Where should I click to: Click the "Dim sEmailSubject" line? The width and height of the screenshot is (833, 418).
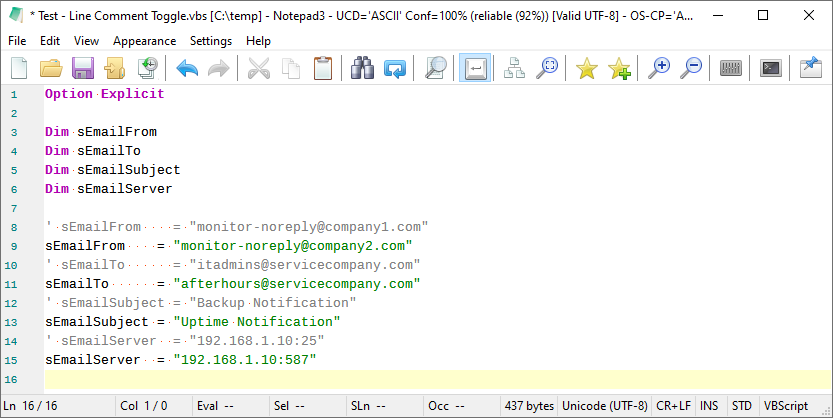tap(113, 170)
